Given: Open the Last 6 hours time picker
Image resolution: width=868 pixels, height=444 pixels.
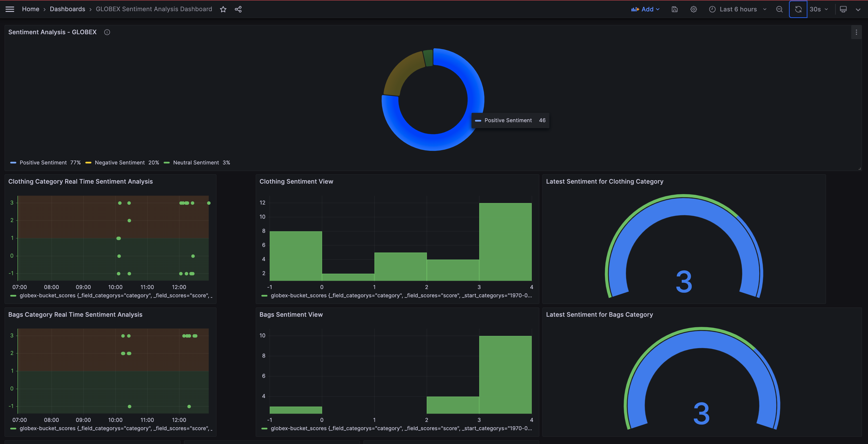Looking at the screenshot, I should [x=738, y=9].
